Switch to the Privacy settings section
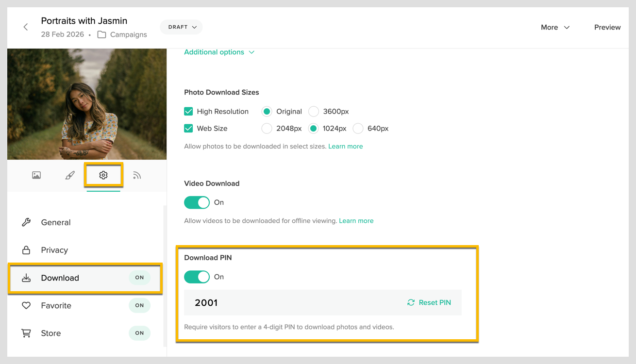Screen dimensions: 636x364 tap(55, 250)
